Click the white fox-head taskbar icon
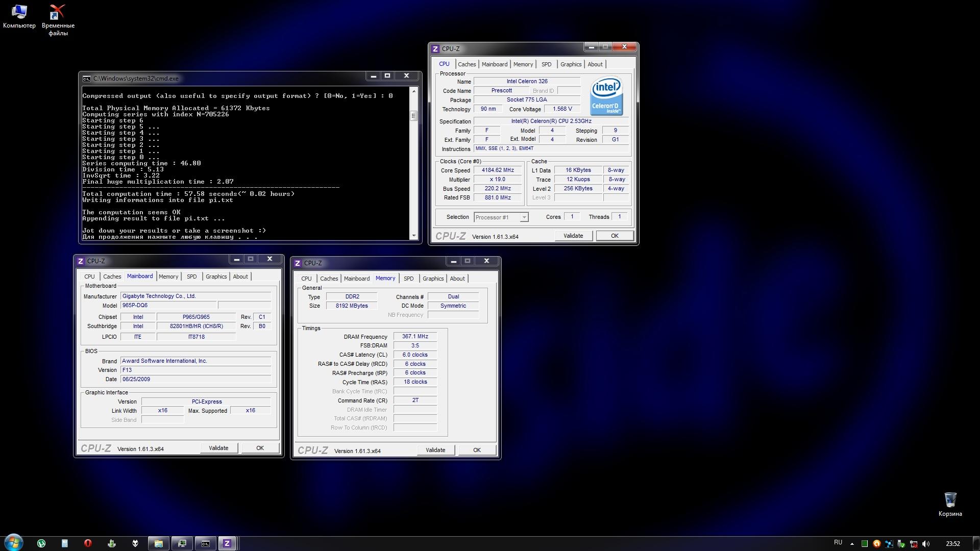Viewport: 980px width, 551px height. point(135,543)
